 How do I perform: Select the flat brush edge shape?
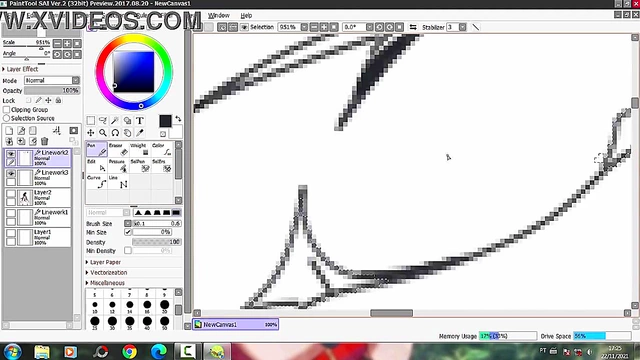pos(176,213)
